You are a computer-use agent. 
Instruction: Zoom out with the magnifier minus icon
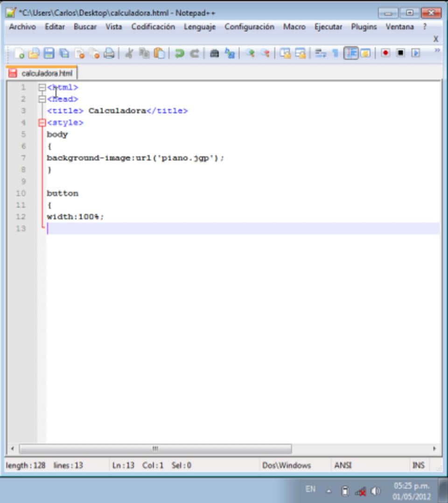(265, 53)
